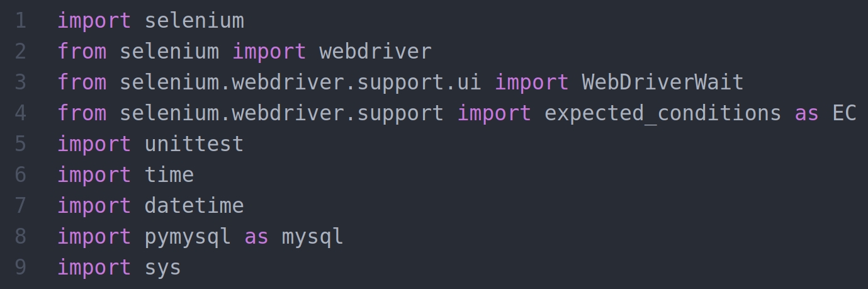This screenshot has height=289, width=868.
Task: Click the 'EC' alias on line 4
Action: pos(843,113)
